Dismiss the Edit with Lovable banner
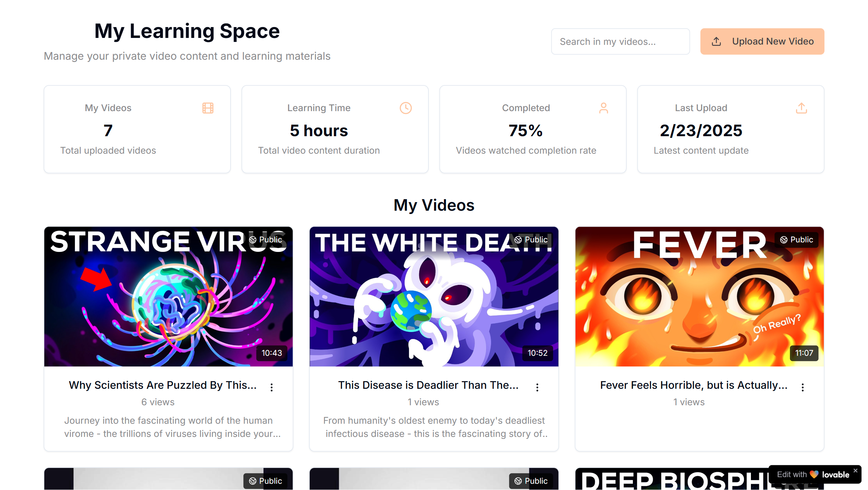 click(855, 471)
